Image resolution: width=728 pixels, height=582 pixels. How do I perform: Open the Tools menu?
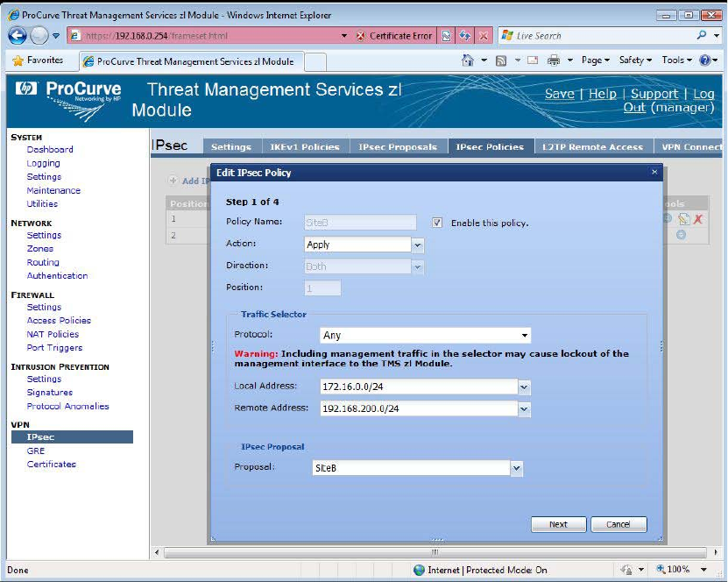coord(677,60)
